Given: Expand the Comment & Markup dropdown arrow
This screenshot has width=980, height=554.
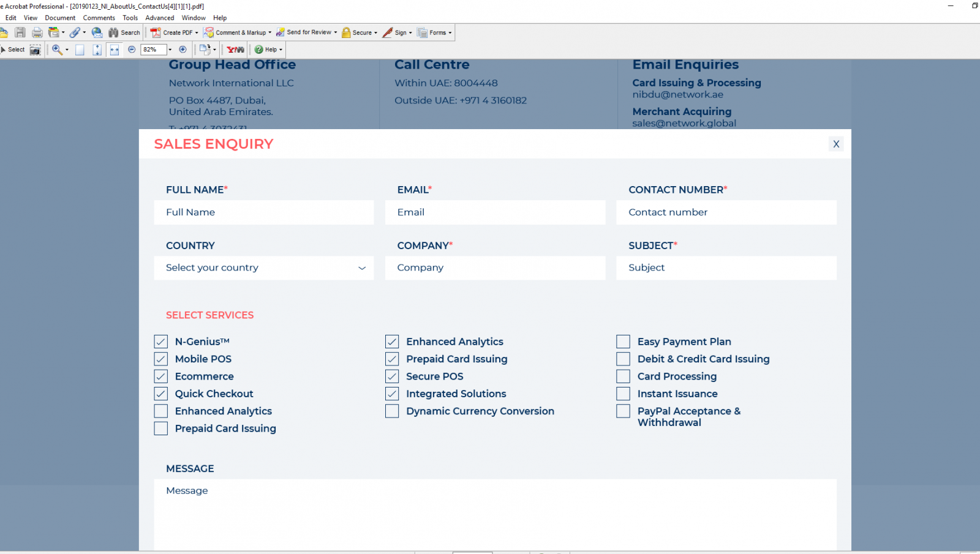Looking at the screenshot, I should [269, 33].
